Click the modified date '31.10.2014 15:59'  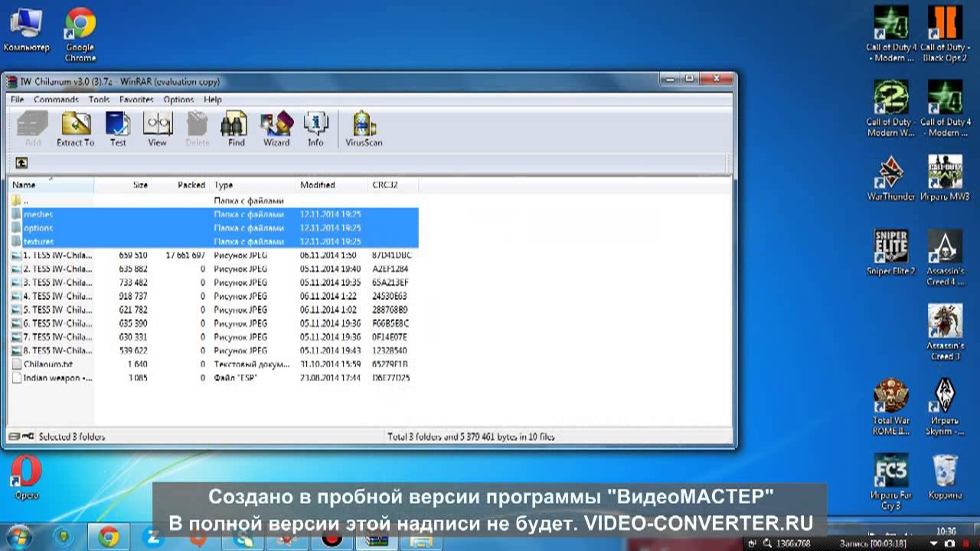coord(330,364)
